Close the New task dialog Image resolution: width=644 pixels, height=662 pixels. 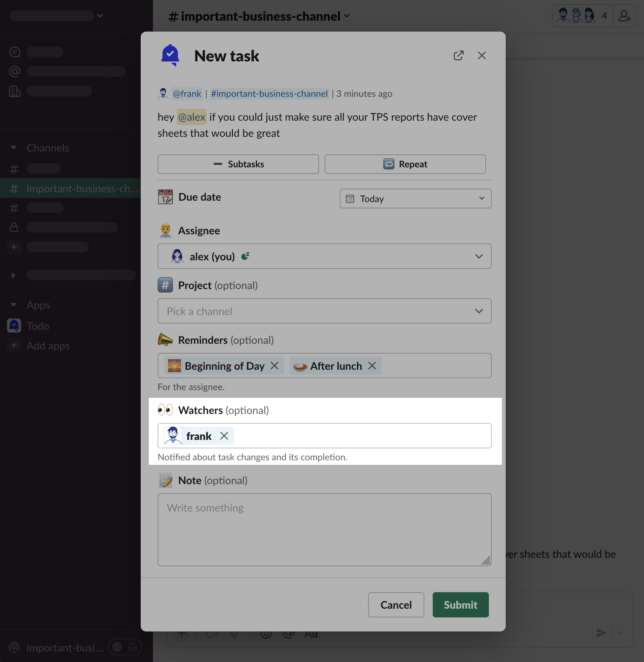(482, 56)
